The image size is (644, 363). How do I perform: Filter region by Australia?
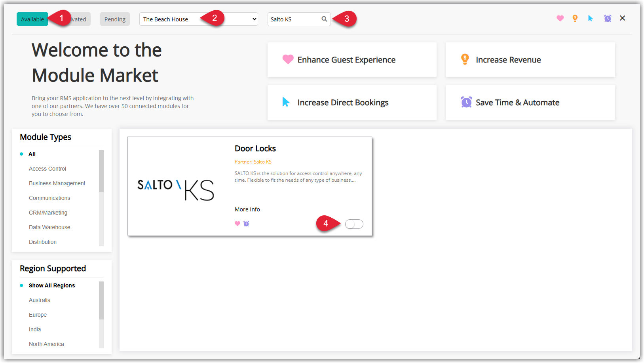click(x=40, y=300)
